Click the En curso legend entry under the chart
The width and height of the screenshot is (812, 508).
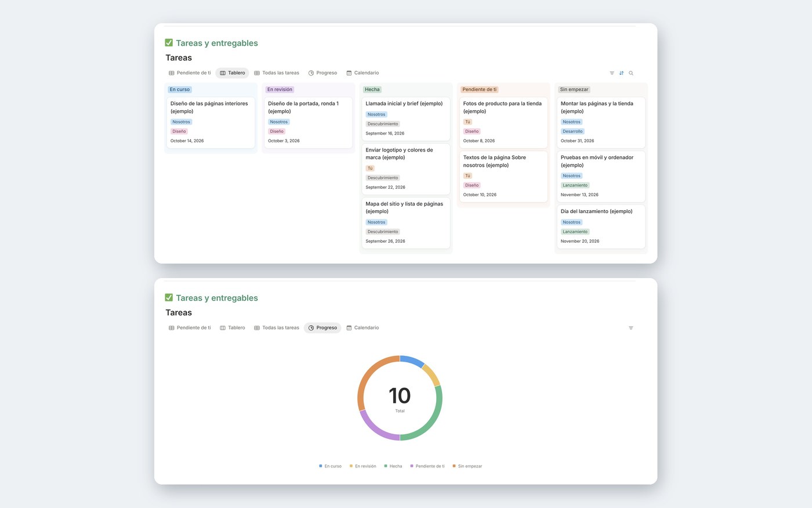(330, 466)
